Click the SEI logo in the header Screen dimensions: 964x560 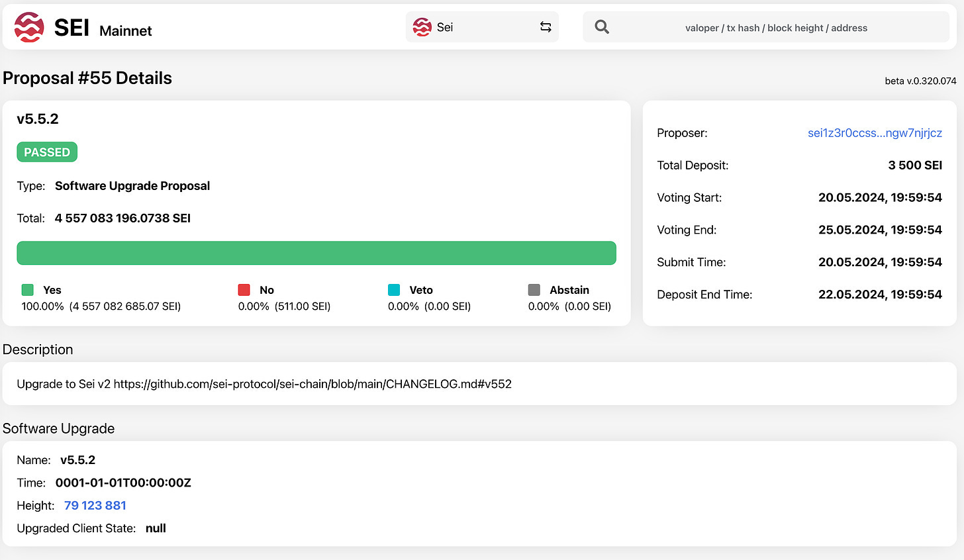[x=29, y=27]
